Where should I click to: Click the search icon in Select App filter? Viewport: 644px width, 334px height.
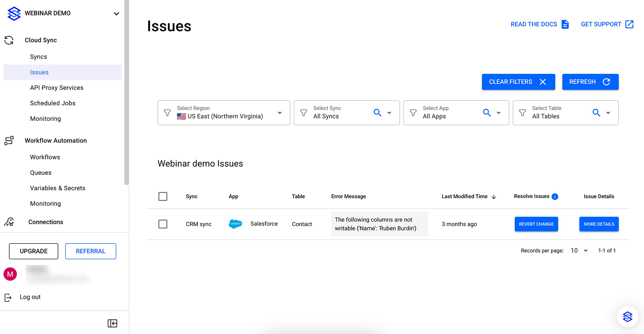(x=486, y=113)
